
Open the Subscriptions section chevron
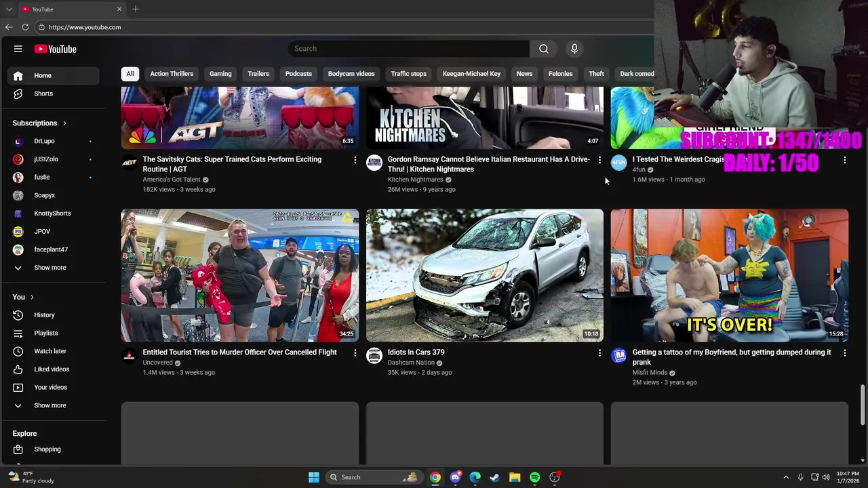[64, 123]
